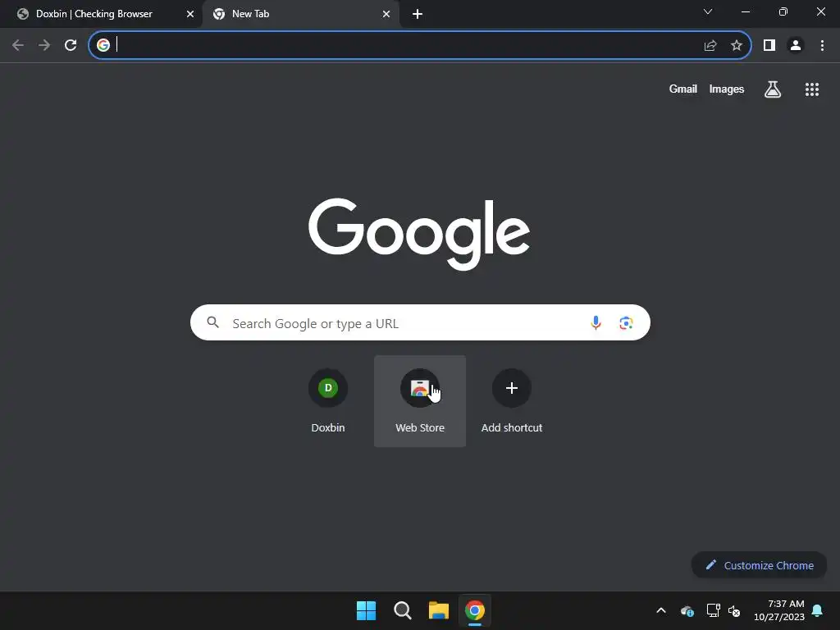Open the Images link

[x=727, y=89]
